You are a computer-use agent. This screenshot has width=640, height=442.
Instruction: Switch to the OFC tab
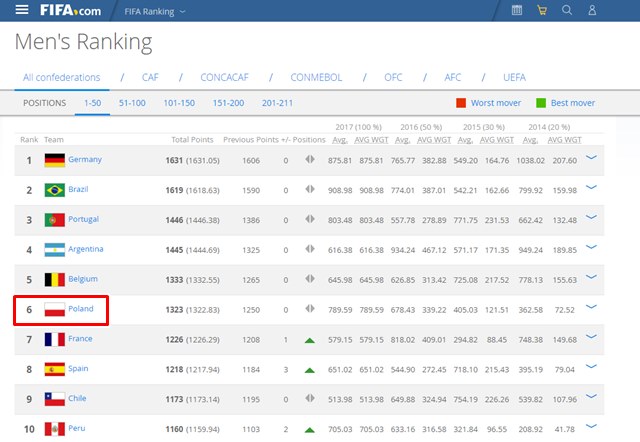(393, 78)
